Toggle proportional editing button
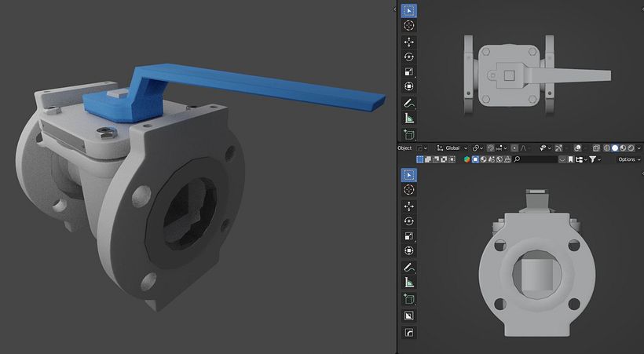This screenshot has height=354, width=644. [514, 148]
